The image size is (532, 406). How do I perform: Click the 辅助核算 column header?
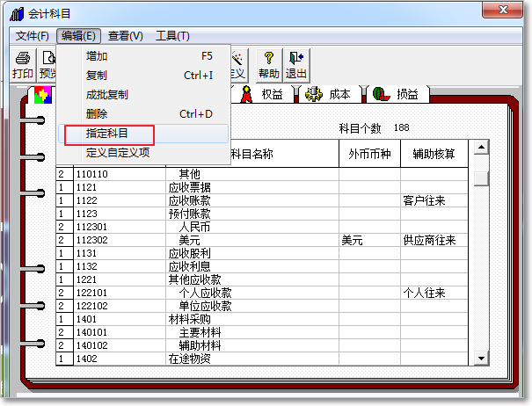[434, 154]
